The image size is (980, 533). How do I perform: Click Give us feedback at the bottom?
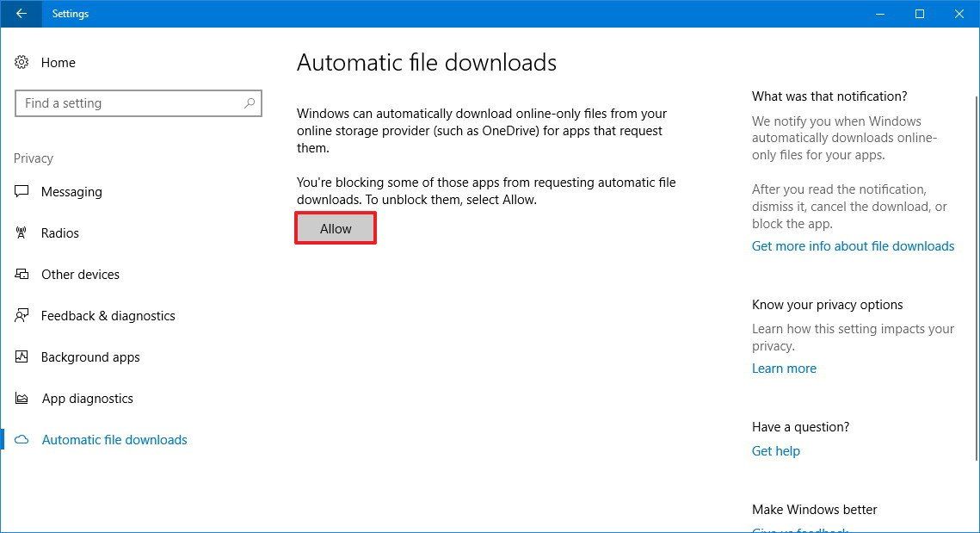pyautogui.click(x=799, y=530)
